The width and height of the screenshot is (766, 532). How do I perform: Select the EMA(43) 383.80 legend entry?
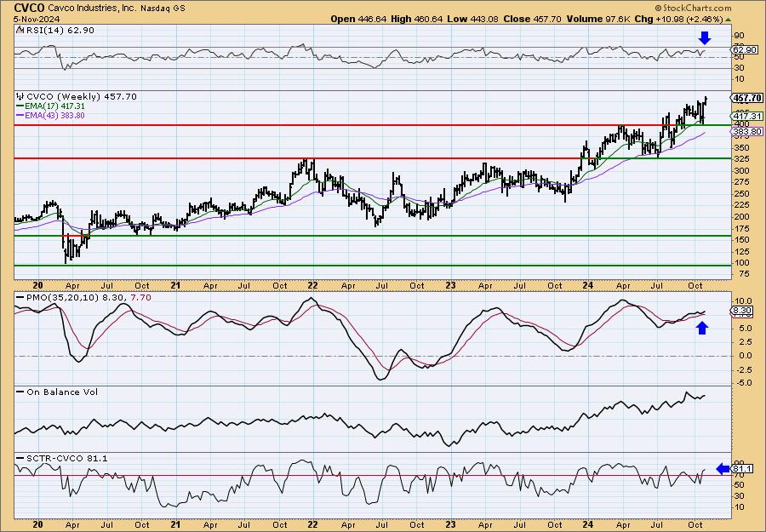click(x=50, y=115)
